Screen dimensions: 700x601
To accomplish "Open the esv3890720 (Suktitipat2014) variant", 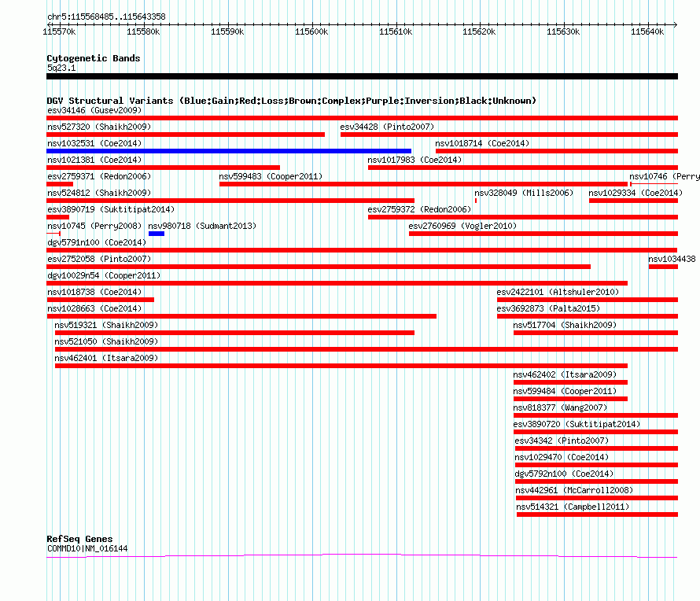I will point(577,424).
